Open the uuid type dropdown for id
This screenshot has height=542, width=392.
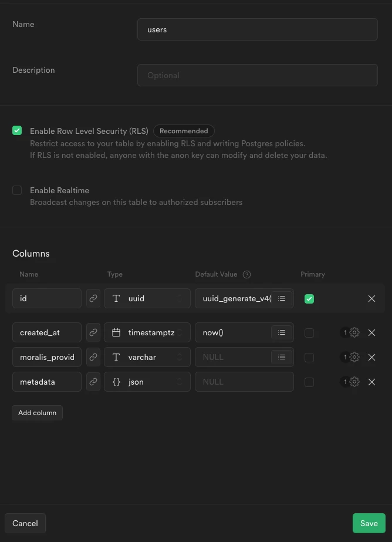(147, 298)
